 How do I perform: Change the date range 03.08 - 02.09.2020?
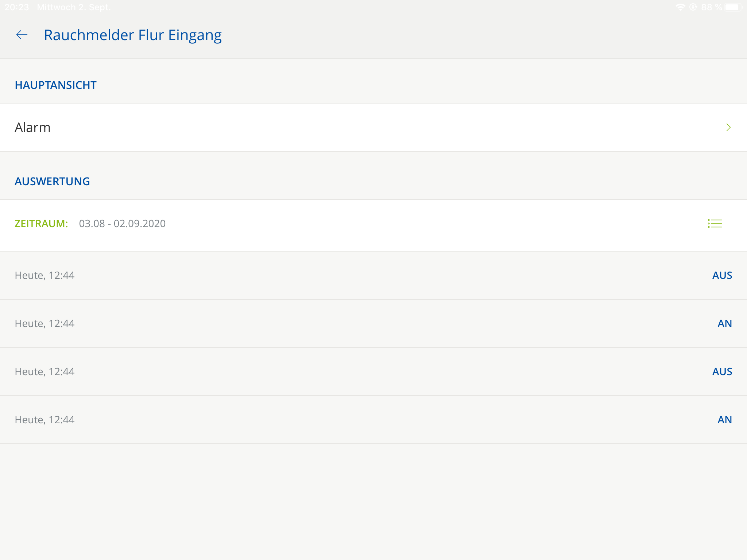122,223
